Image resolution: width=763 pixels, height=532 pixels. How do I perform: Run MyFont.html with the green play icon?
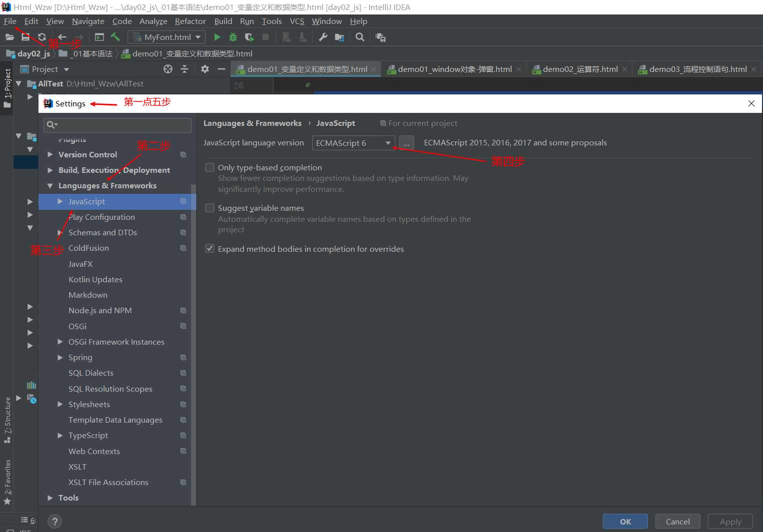217,37
